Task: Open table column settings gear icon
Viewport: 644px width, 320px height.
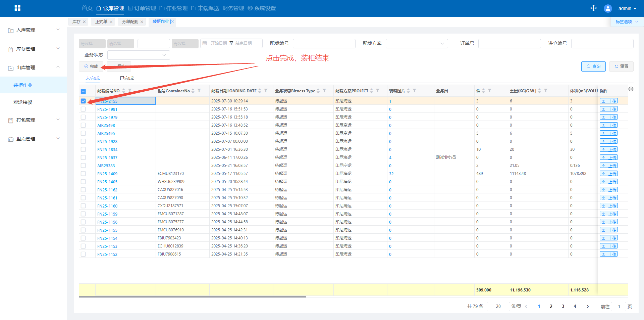Action: (631, 89)
